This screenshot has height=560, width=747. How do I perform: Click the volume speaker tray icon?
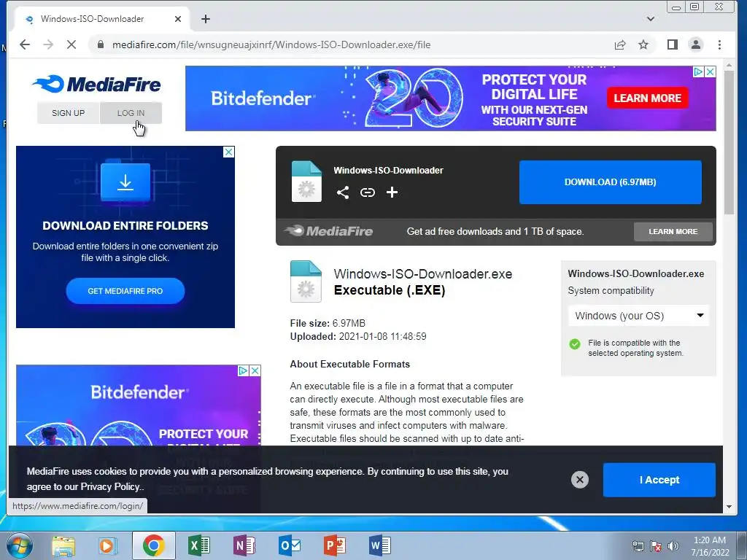coord(673,546)
